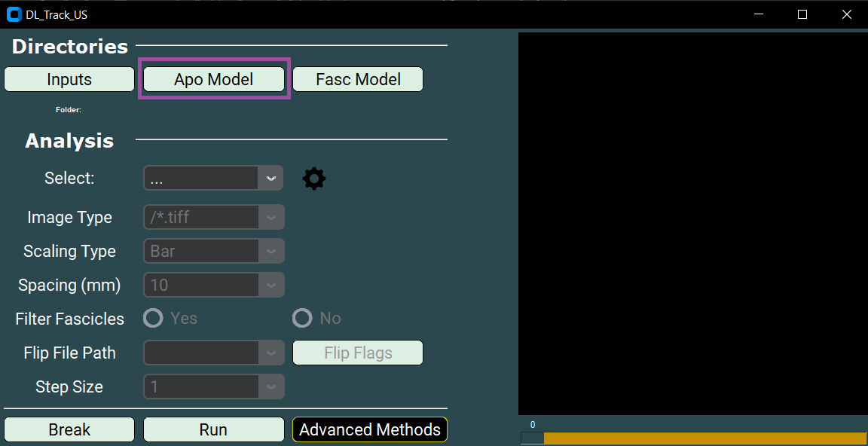Click the Fasc Model button
The width and height of the screenshot is (868, 446).
pyautogui.click(x=357, y=79)
